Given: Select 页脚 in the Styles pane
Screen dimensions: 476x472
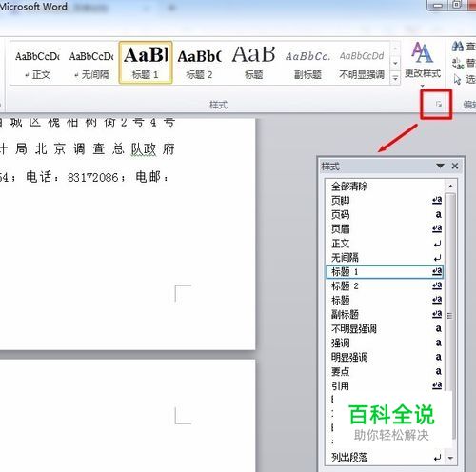Looking at the screenshot, I should [385, 201].
